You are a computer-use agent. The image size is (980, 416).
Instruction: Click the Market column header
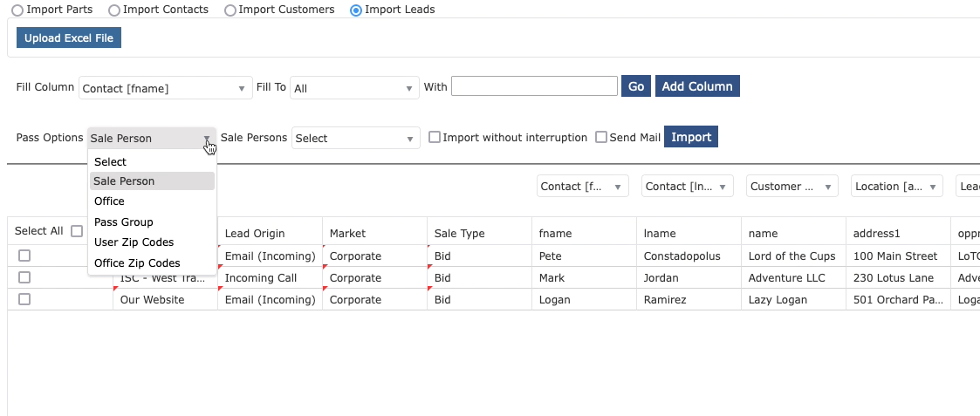pyautogui.click(x=375, y=233)
